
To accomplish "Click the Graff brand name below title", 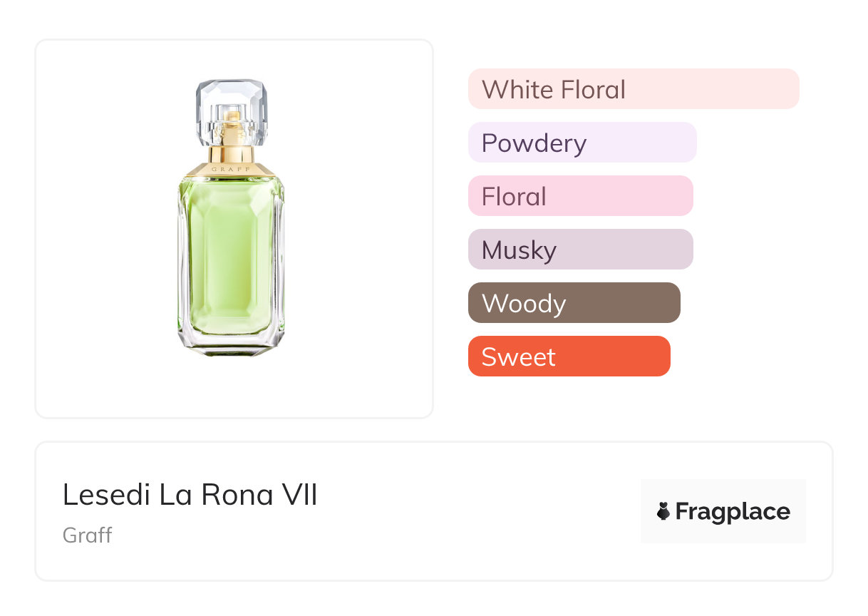I will [x=88, y=535].
